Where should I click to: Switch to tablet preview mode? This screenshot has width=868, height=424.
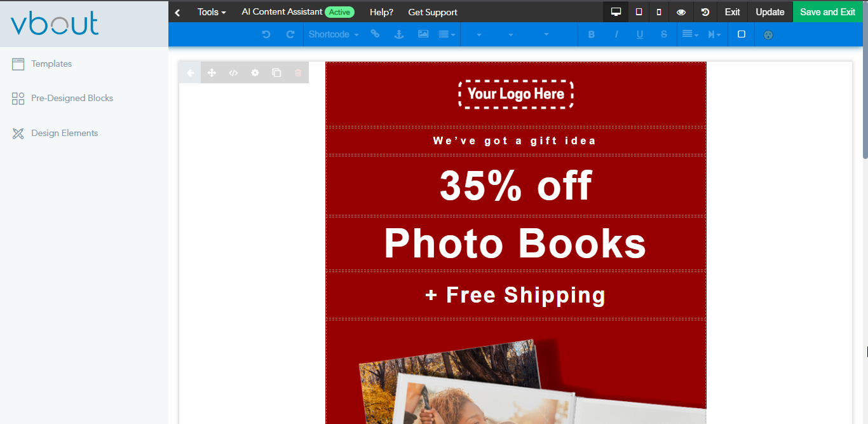click(x=639, y=12)
